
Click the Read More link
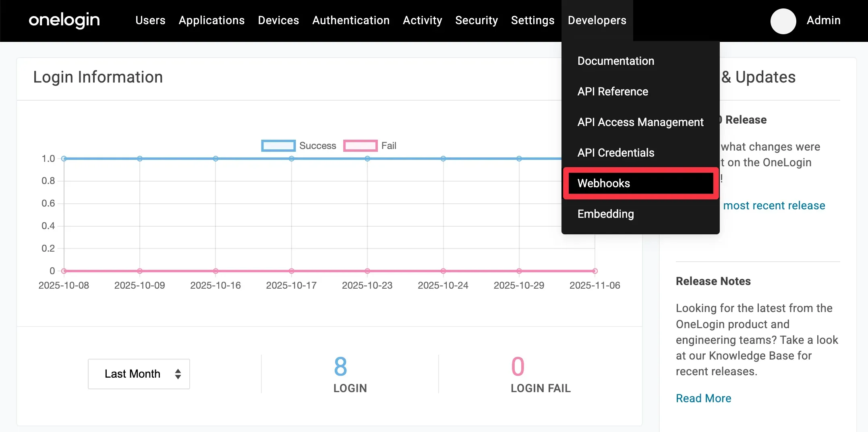703,398
